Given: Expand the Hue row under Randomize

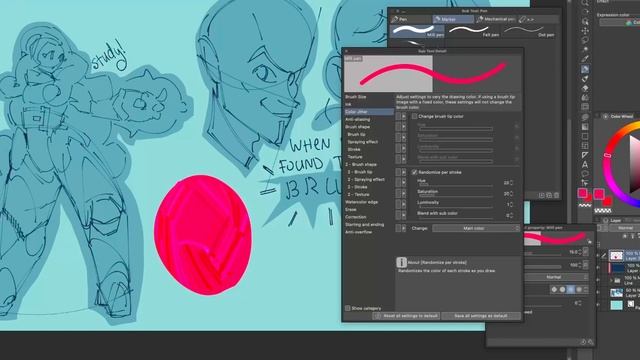Looking at the screenshot, I should click(x=403, y=182).
